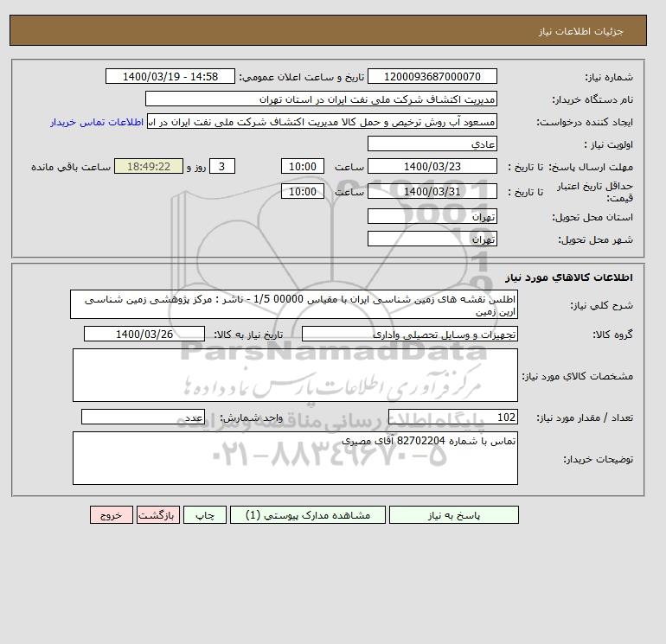Click the 'اطلاعات کالاهای مورد نیاز' section heading
Screen dimensions: 666x644
tap(569, 277)
